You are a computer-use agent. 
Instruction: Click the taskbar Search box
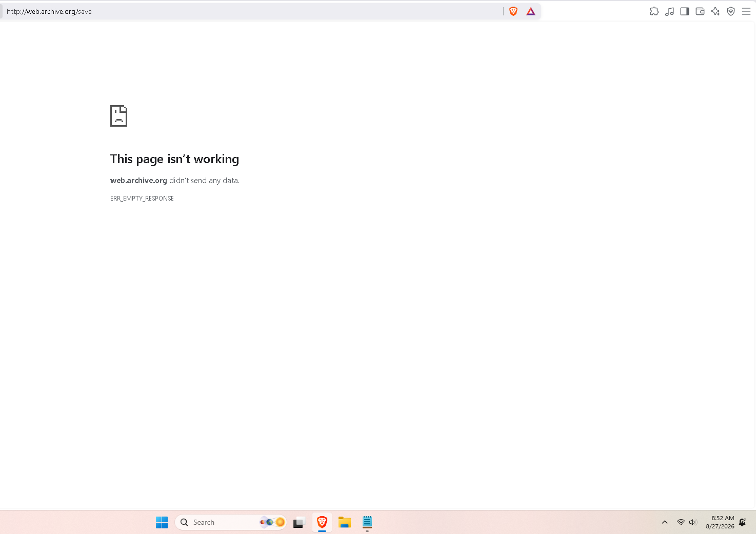(x=231, y=522)
